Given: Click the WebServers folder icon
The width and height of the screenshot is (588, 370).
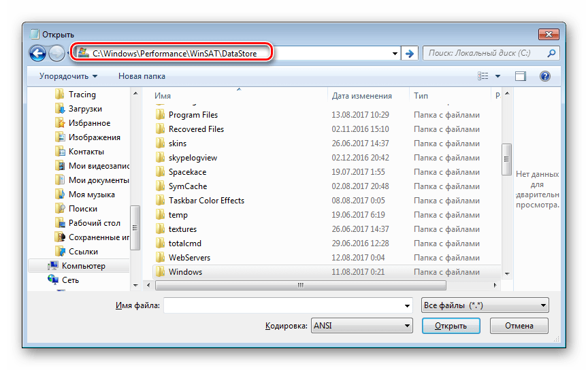Looking at the screenshot, I should (160, 257).
